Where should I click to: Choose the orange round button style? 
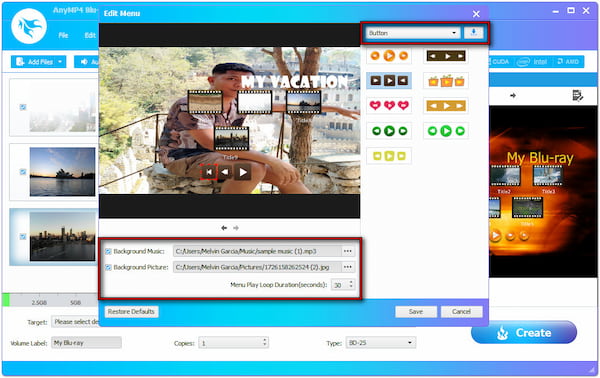coord(389,56)
